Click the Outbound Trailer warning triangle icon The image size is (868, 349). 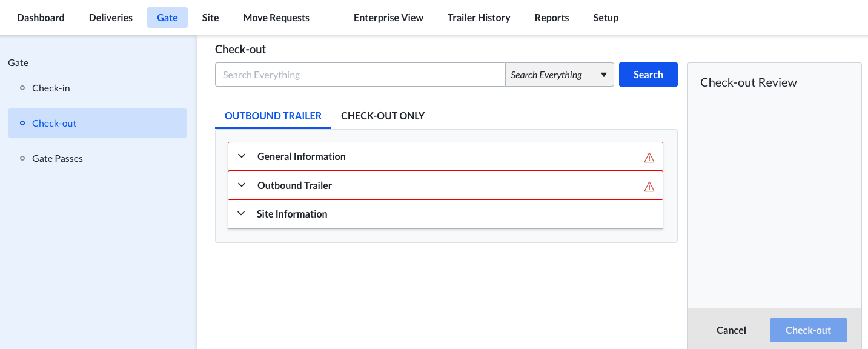(649, 187)
